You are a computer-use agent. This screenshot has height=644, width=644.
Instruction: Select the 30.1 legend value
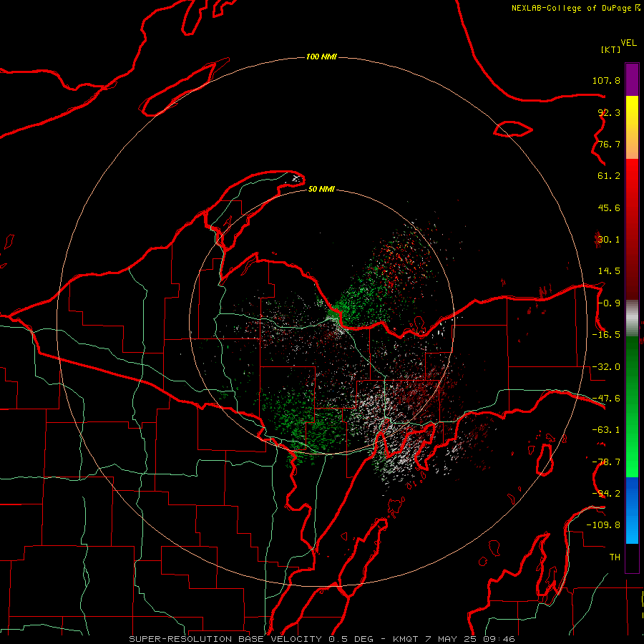[609, 240]
